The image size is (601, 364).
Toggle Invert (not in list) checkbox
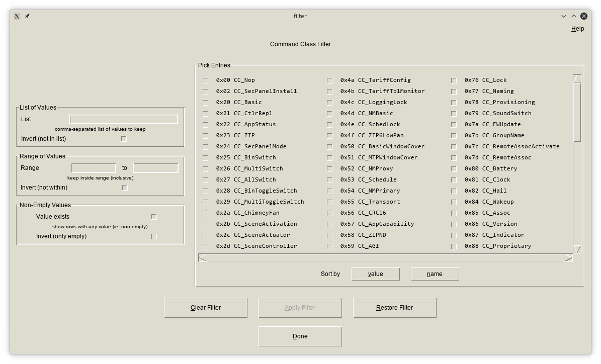(124, 139)
